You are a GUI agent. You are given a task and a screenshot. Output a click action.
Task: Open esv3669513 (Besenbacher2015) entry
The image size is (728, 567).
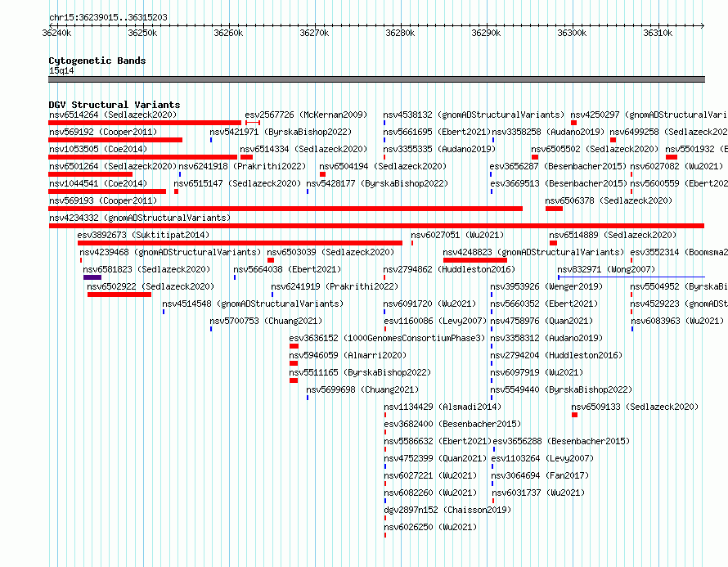tap(559, 183)
